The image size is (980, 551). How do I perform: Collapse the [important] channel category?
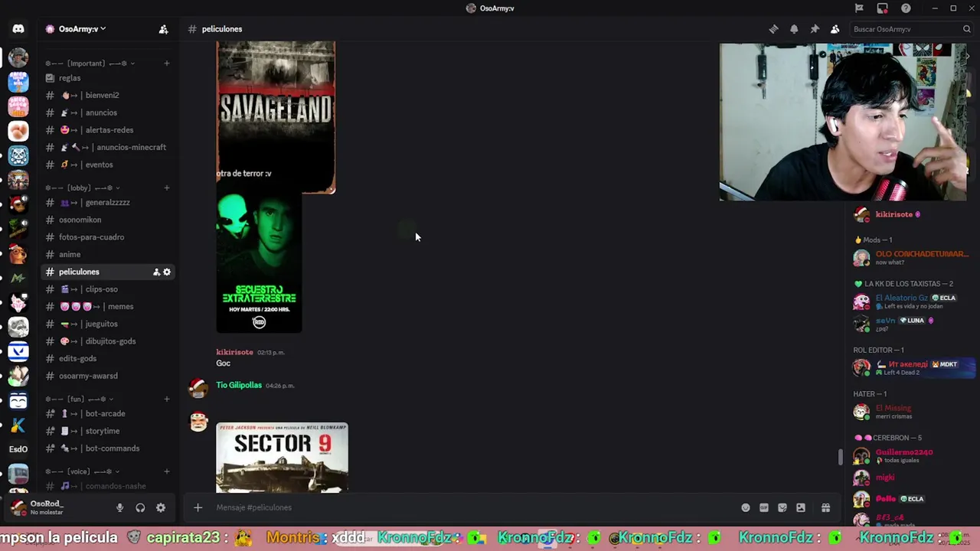tap(90, 64)
